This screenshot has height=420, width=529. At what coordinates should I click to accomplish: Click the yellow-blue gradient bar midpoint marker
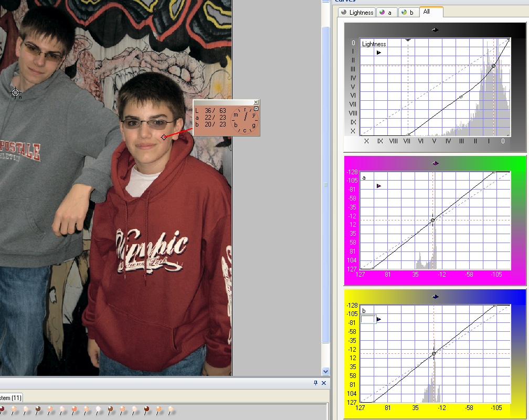point(435,297)
